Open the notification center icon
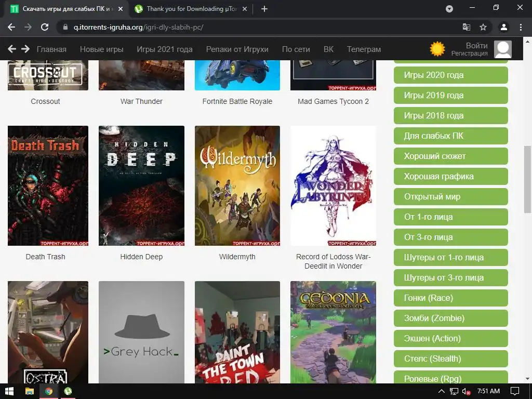The image size is (532, 399). [515, 391]
